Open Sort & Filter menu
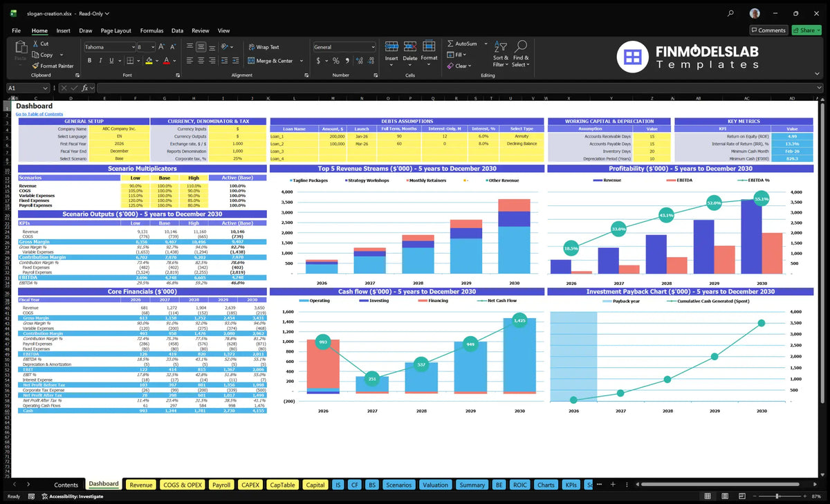Image resolution: width=830 pixels, height=504 pixels. pos(501,54)
